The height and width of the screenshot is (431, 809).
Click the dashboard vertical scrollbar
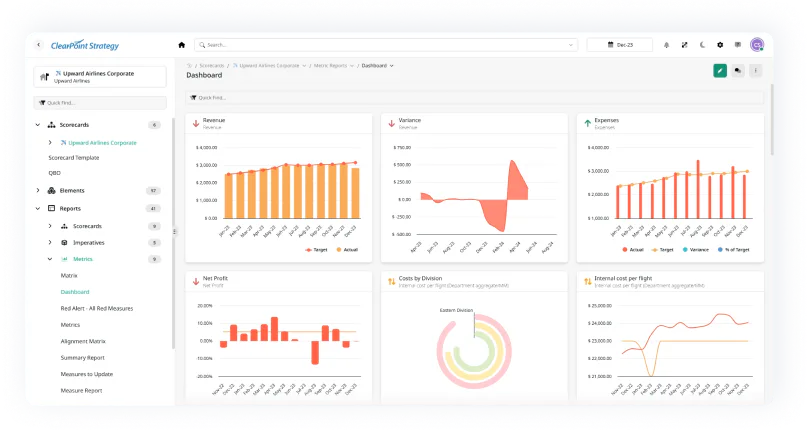pos(772,120)
